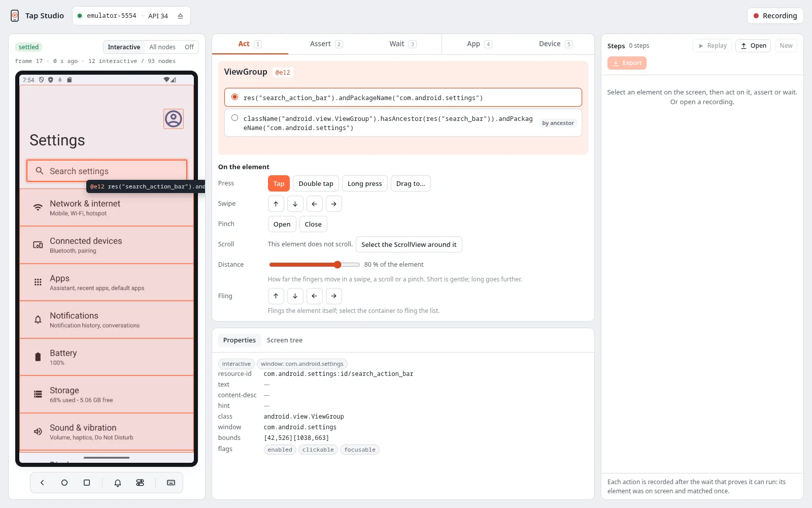
Task: Select the search_action_bar resource selector
Action: [x=403, y=97]
